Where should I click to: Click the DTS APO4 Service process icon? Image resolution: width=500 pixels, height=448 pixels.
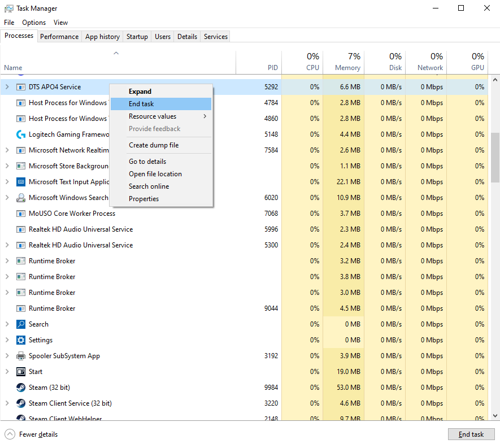21,87
